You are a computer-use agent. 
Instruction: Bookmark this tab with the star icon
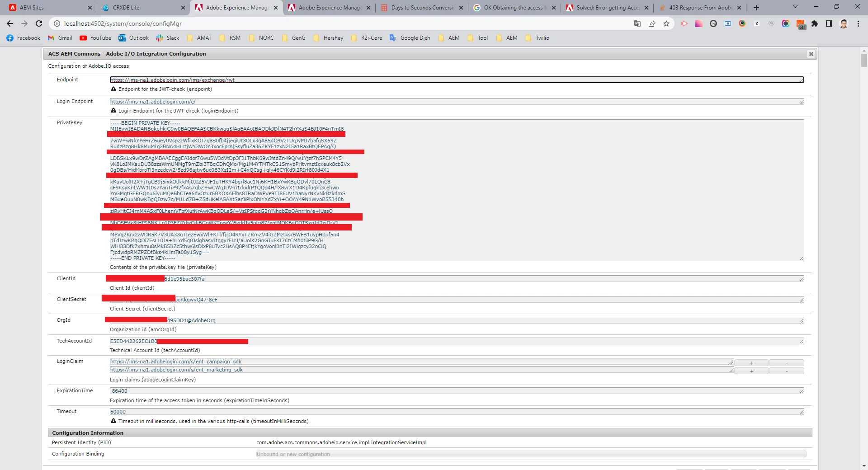pos(666,23)
